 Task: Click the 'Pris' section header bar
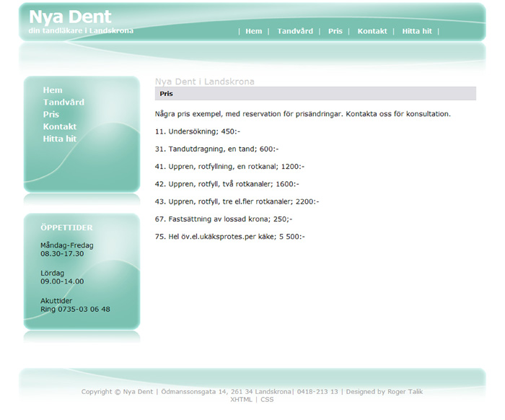pos(315,94)
